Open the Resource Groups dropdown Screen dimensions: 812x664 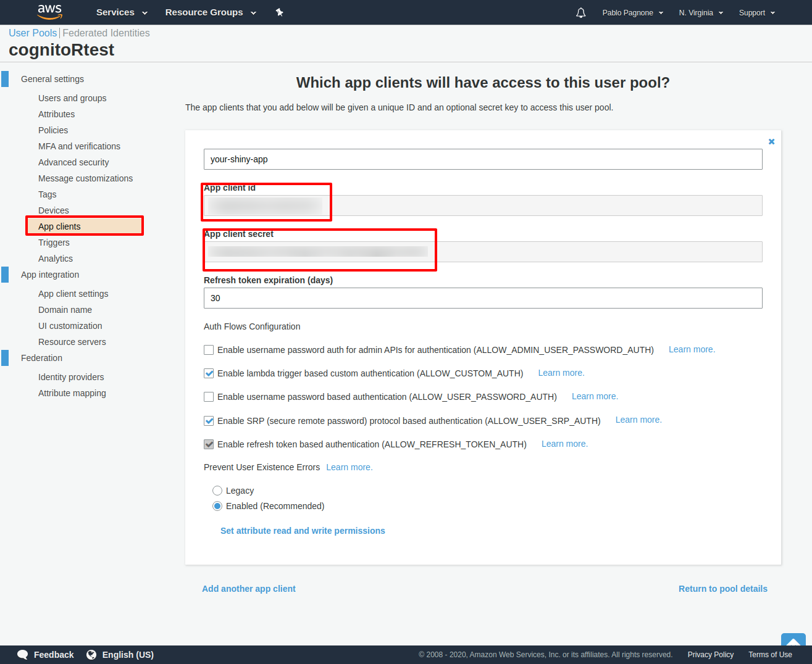(210, 12)
